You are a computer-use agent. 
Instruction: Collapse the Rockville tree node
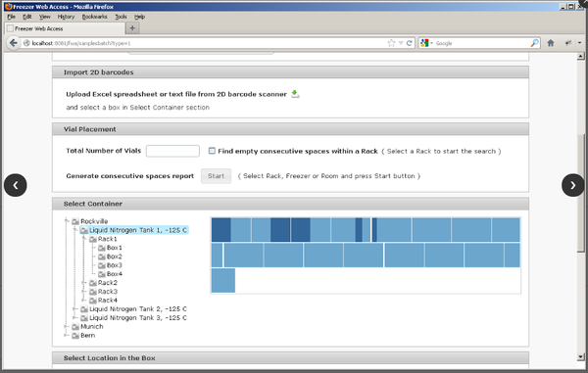tap(67, 221)
